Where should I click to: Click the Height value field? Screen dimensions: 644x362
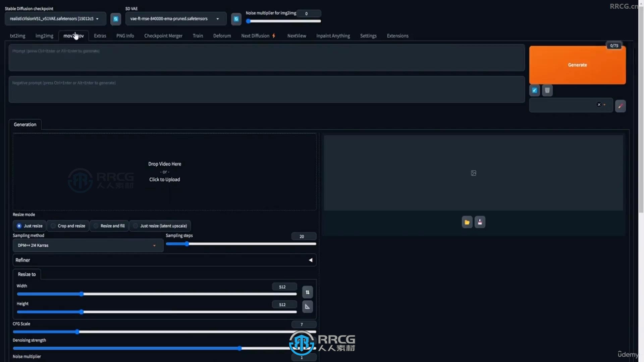pos(284,305)
